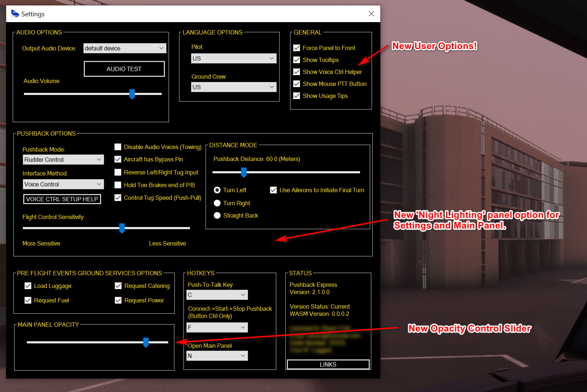
Task: Open the Output Audio Device dropdown
Action: pyautogui.click(x=125, y=48)
